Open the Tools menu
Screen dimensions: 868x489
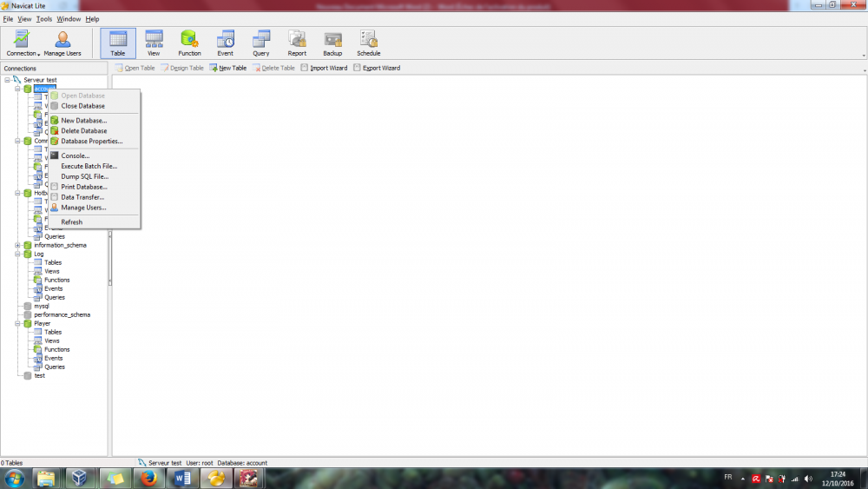43,19
